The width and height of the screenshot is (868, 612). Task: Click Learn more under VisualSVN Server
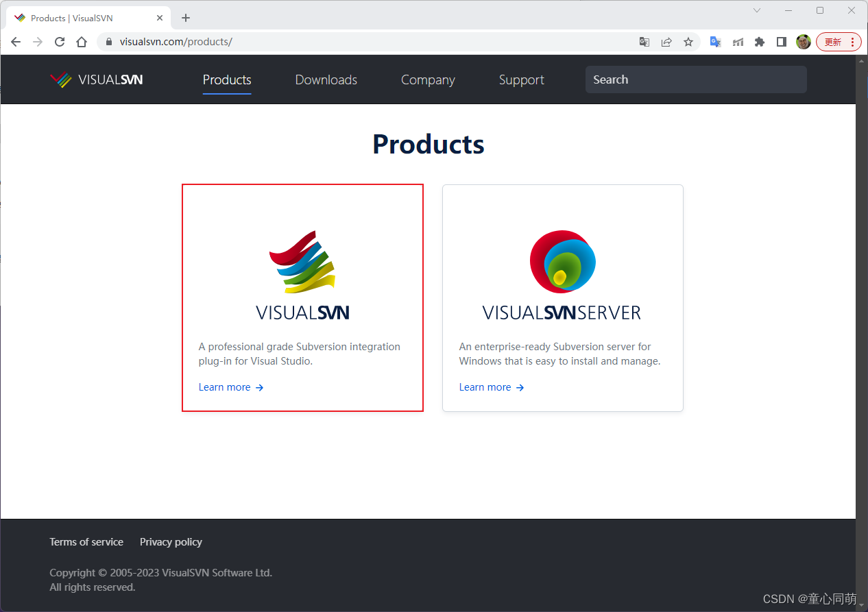(x=492, y=387)
